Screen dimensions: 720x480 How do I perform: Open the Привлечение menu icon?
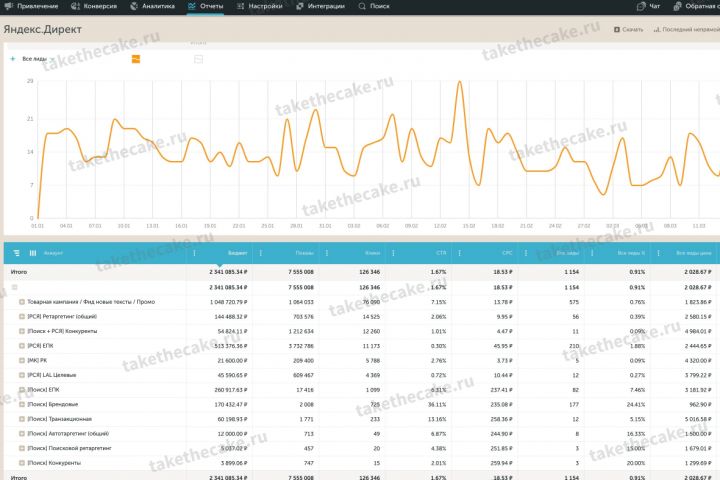(x=8, y=6)
